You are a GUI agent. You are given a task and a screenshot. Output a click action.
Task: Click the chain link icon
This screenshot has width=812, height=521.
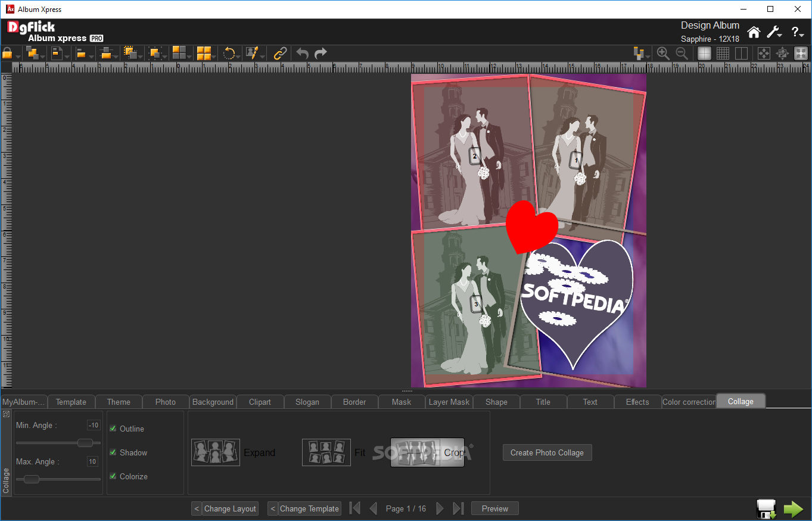pyautogui.click(x=280, y=54)
